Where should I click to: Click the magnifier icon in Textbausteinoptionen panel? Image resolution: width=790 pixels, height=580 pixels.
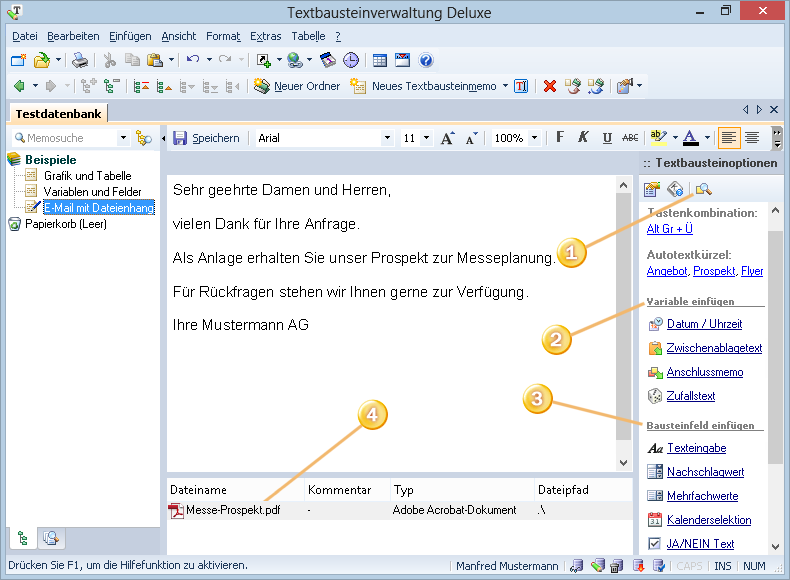point(703,189)
